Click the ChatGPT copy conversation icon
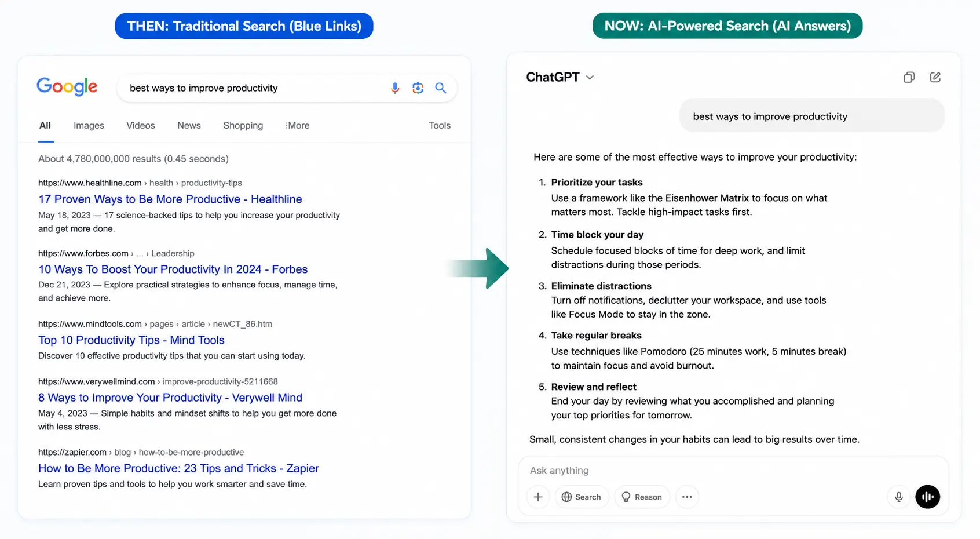This screenshot has width=980, height=539. click(x=909, y=77)
